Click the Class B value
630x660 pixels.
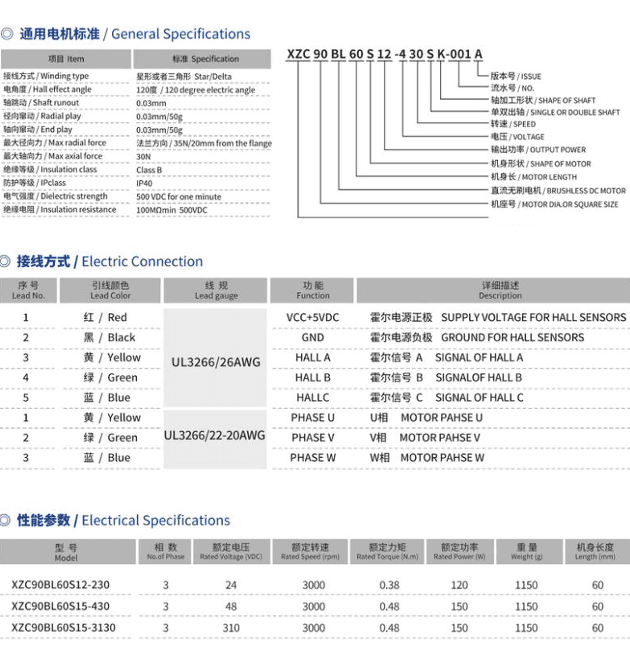[149, 170]
